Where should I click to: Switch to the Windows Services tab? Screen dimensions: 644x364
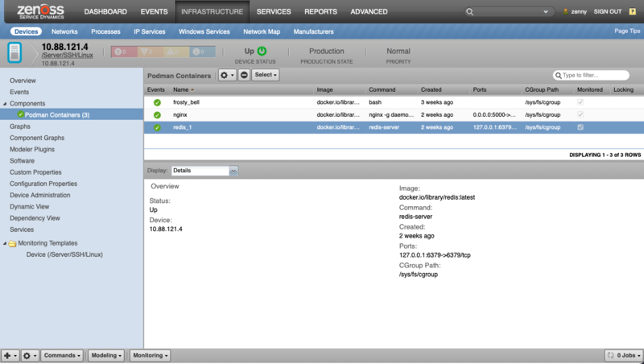pyautogui.click(x=204, y=31)
